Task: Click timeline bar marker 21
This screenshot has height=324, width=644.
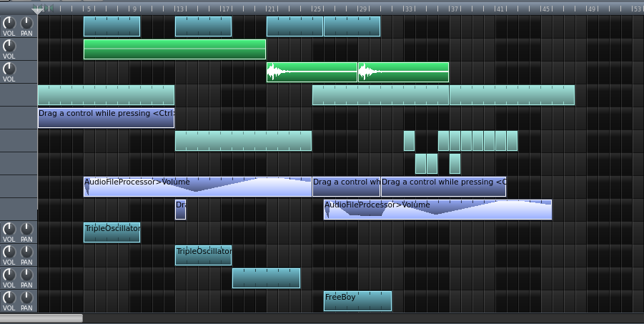Action: click(x=272, y=9)
